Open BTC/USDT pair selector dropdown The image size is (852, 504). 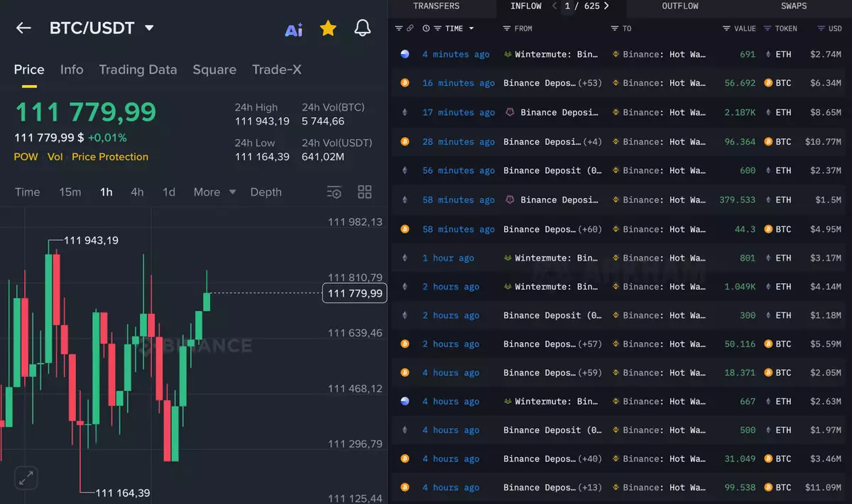click(x=149, y=28)
